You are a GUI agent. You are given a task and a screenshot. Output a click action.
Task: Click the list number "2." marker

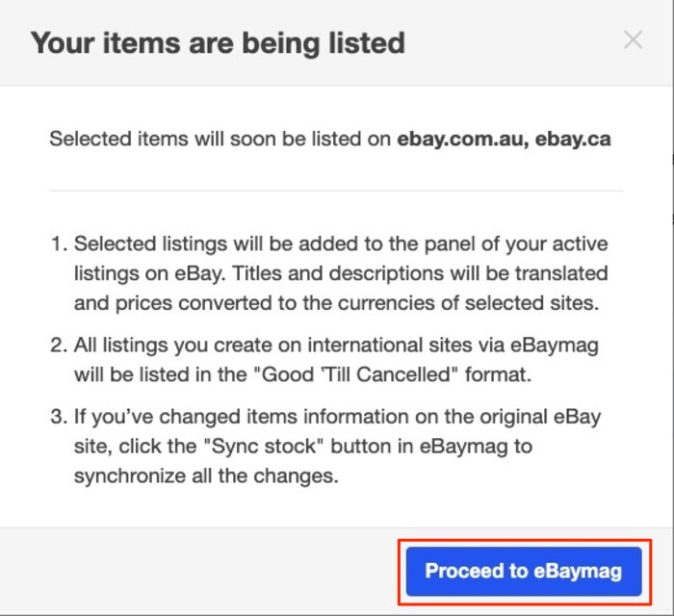(58, 344)
